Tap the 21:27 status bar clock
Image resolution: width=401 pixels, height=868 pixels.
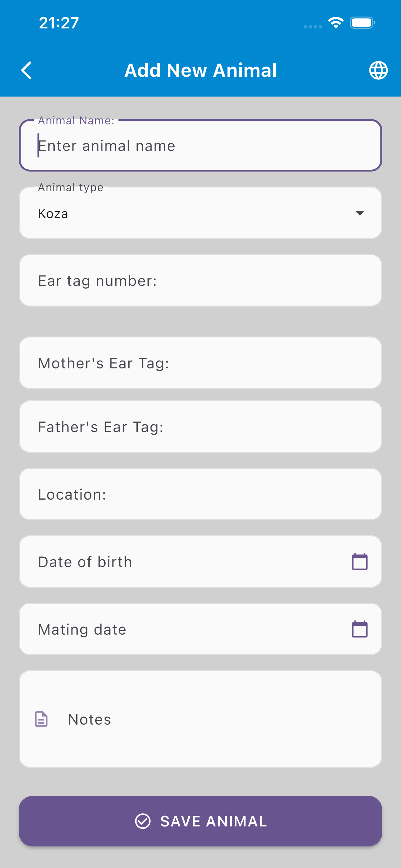59,23
